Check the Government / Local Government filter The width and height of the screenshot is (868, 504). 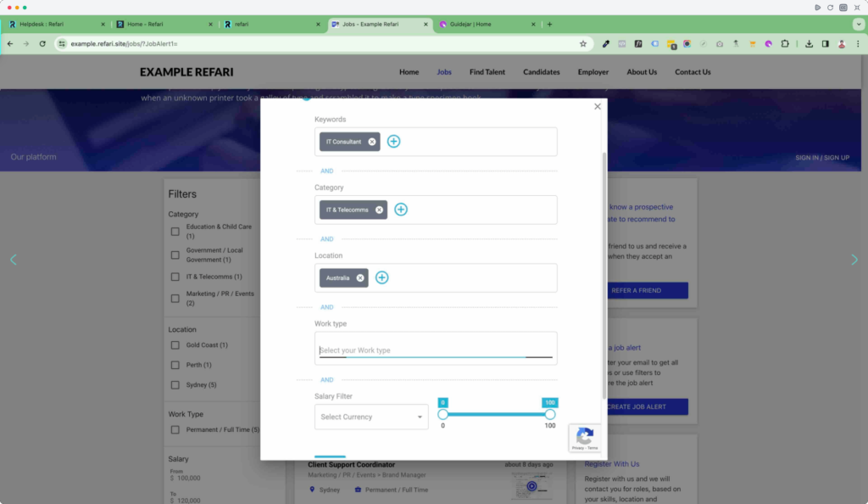tap(175, 255)
